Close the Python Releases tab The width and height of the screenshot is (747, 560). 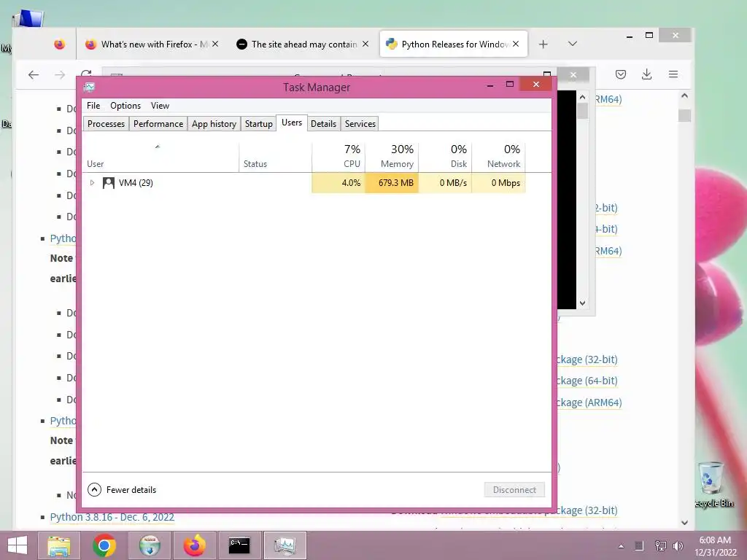516,44
